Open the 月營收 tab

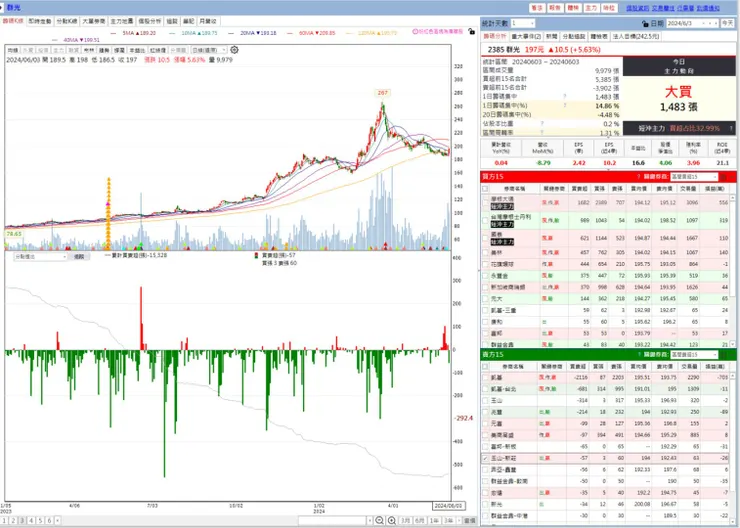pyautogui.click(x=208, y=21)
